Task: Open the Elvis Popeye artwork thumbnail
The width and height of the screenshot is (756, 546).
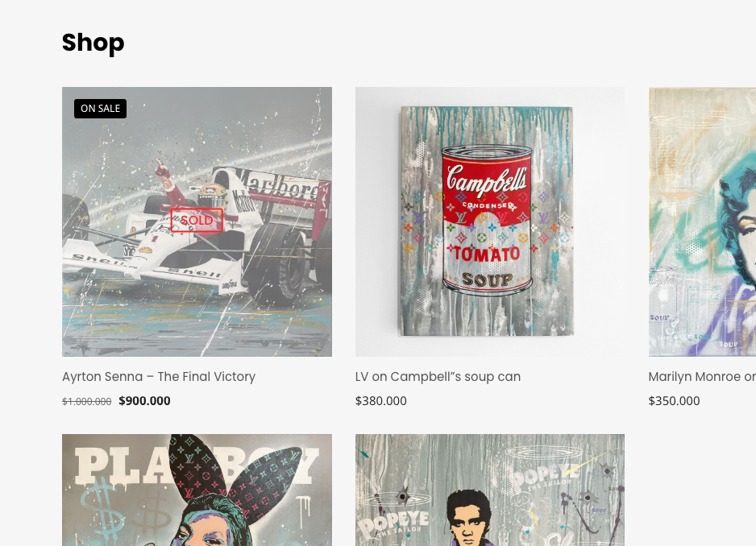Action: tap(490, 490)
